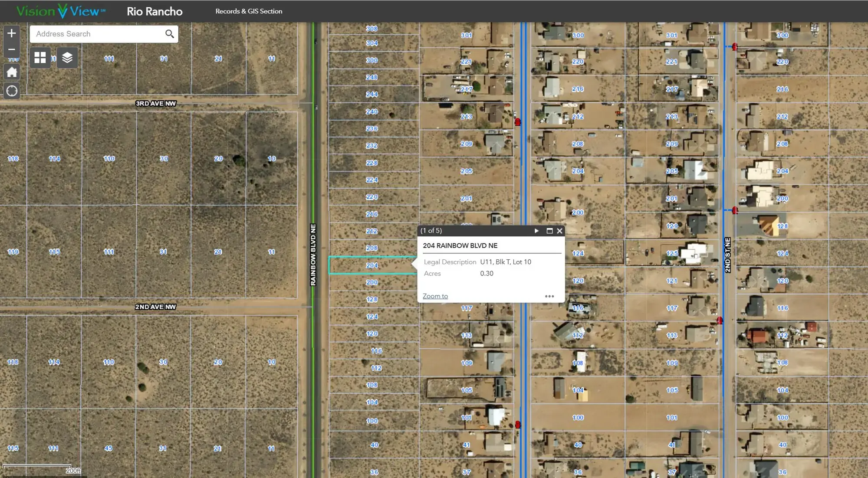Viewport: 868px width, 478px height.
Task: Click parcel 208 on Rainbow Blvd
Action: click(372, 248)
